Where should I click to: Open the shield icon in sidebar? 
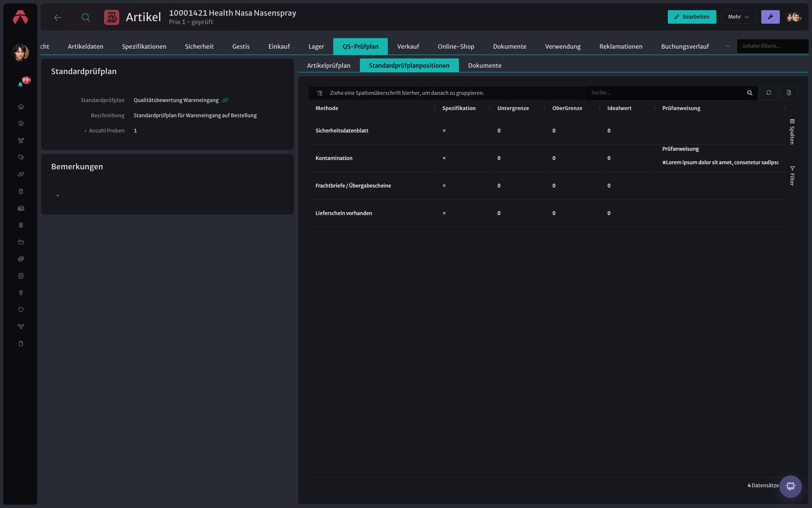click(x=21, y=310)
